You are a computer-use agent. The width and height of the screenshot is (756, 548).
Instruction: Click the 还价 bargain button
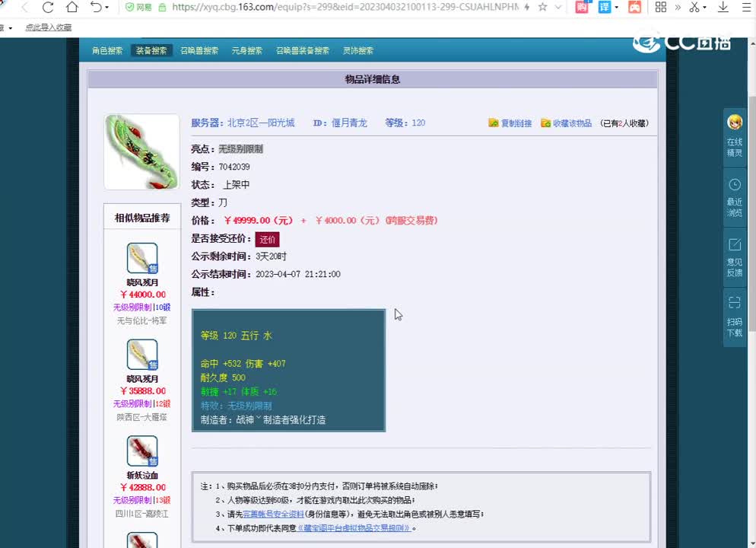pyautogui.click(x=267, y=239)
